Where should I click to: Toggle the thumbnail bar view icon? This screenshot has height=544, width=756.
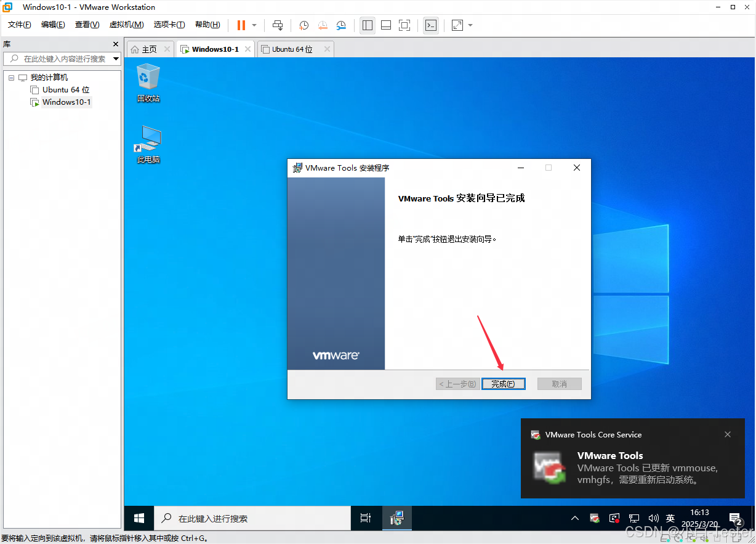tap(386, 25)
